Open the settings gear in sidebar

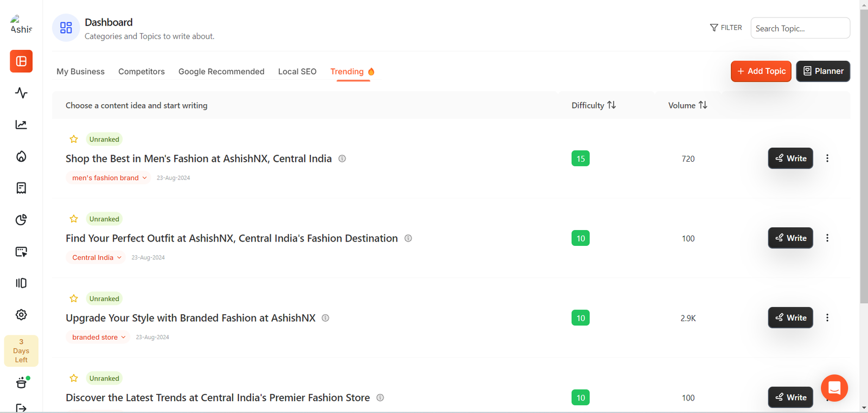21,315
